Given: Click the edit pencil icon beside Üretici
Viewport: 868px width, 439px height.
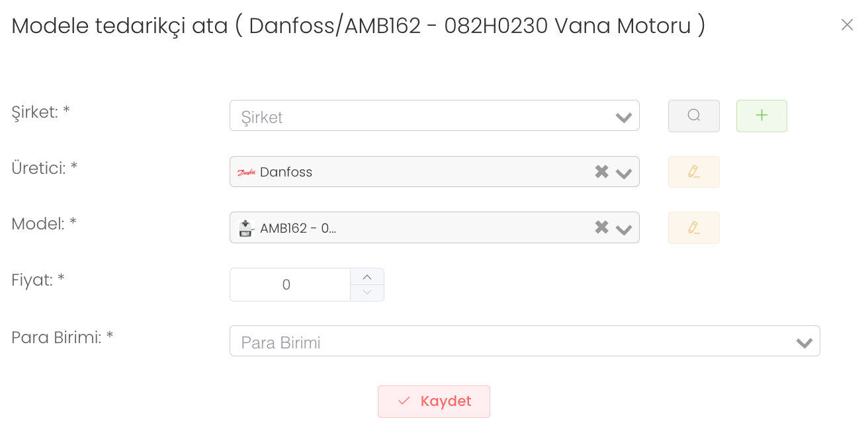Looking at the screenshot, I should tap(693, 172).
